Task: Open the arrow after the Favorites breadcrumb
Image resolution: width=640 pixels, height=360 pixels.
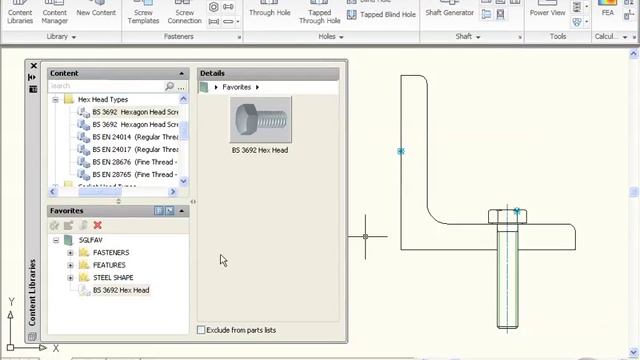Action: [257, 87]
